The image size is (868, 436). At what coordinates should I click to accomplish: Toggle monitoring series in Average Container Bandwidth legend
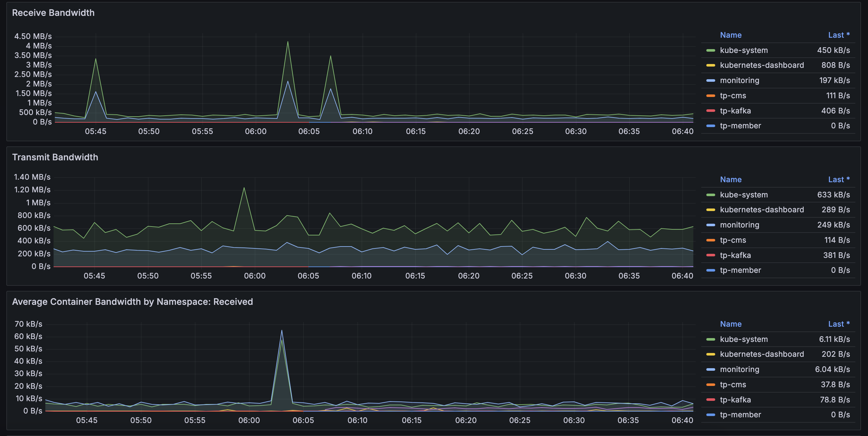click(x=740, y=369)
